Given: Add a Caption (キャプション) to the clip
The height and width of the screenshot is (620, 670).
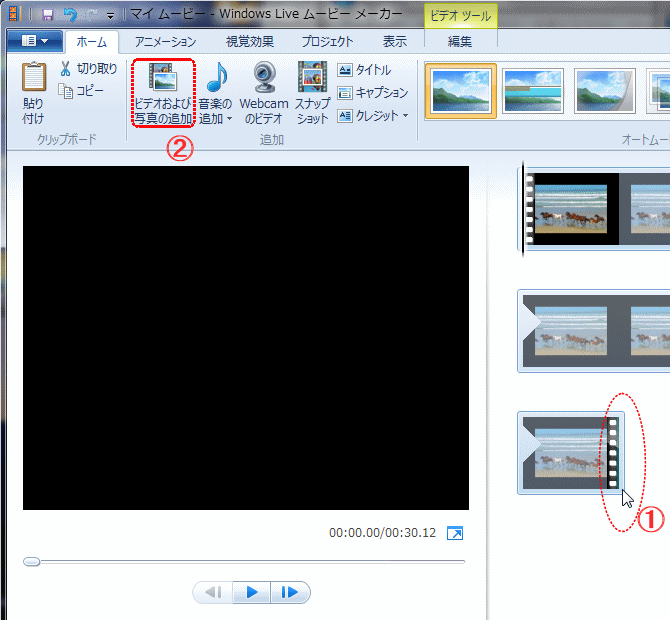Looking at the screenshot, I should click(x=373, y=93).
